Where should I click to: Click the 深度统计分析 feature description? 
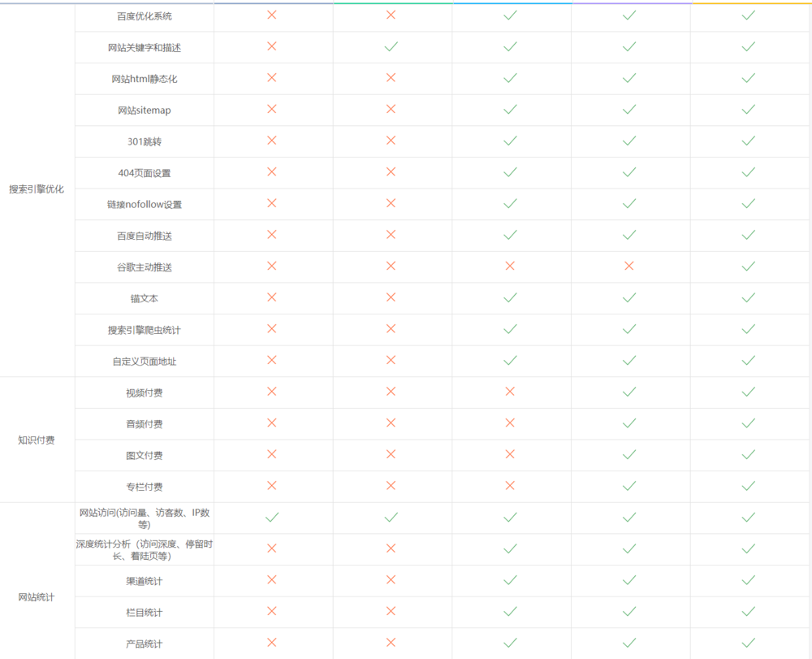tap(145, 549)
